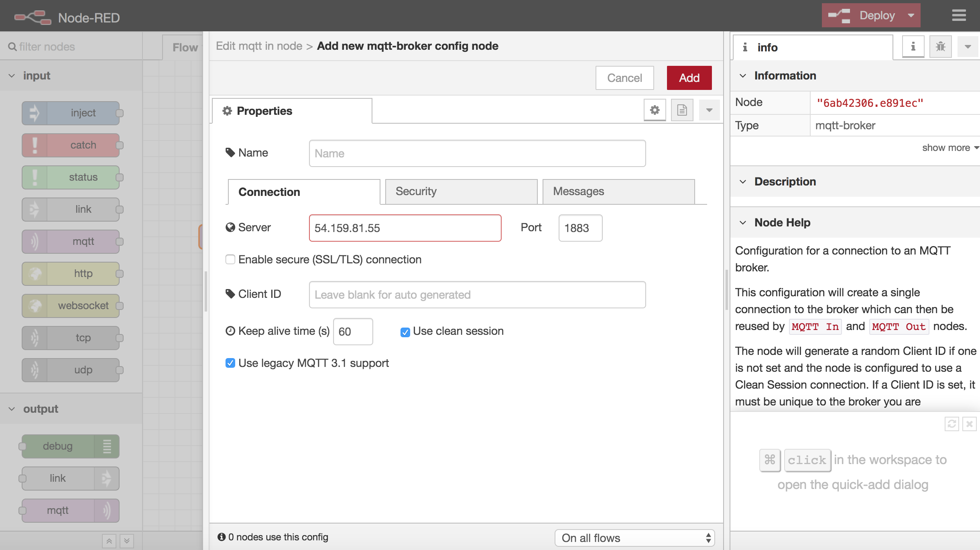This screenshot has width=980, height=550.
Task: Click the Name input field
Action: pyautogui.click(x=477, y=153)
